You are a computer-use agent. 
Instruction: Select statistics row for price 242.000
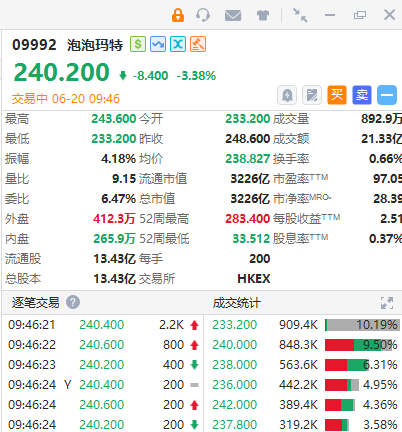(303, 405)
